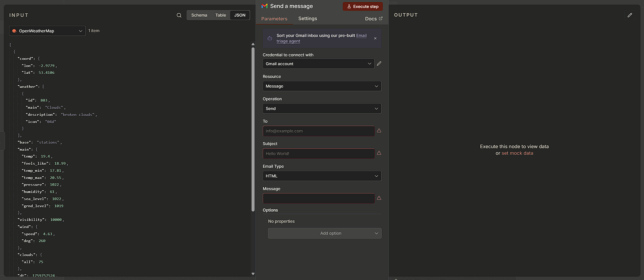Click the set mock data link
Viewport: 644px width, 280px height.
pos(517,153)
